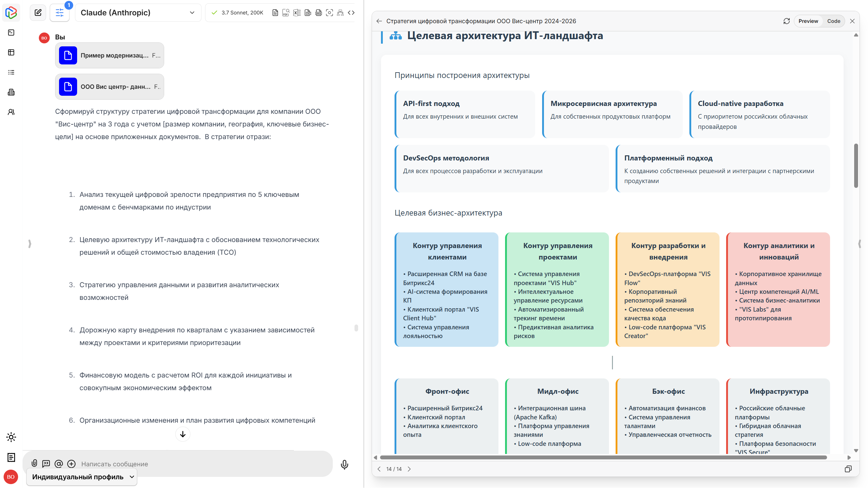Image resolution: width=868 pixels, height=488 pixels.
Task: Open the attached file ООО Вис центр- данн...
Action: click(110, 87)
